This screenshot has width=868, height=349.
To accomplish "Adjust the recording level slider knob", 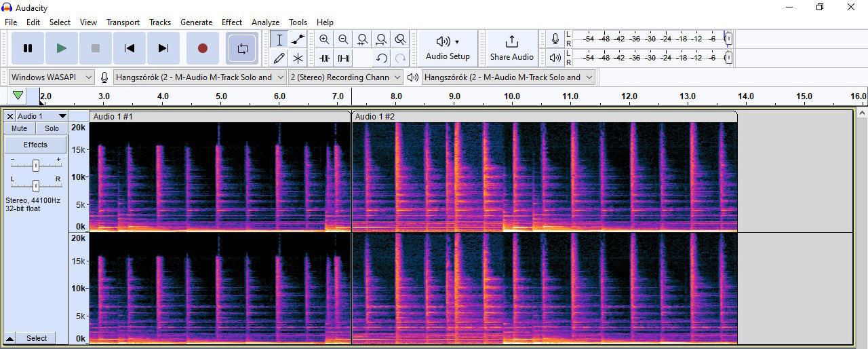I will tap(728, 39).
